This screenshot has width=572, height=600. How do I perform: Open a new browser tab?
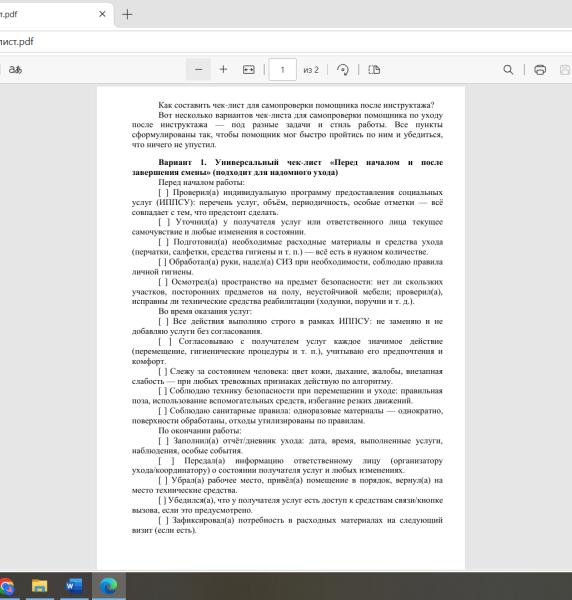[x=127, y=15]
